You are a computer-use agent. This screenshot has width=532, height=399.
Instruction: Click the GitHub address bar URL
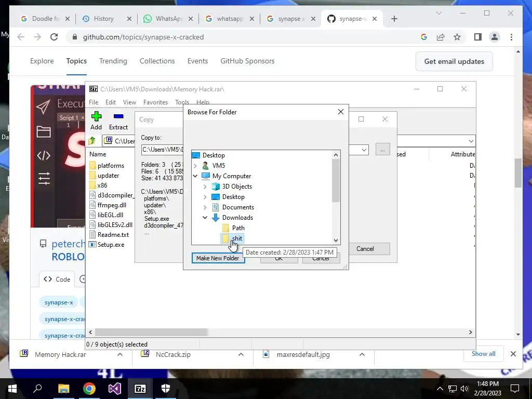[x=143, y=37]
